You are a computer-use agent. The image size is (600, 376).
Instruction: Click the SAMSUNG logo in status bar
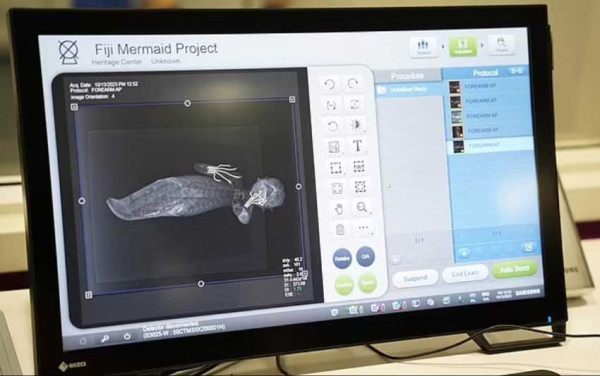(x=528, y=293)
